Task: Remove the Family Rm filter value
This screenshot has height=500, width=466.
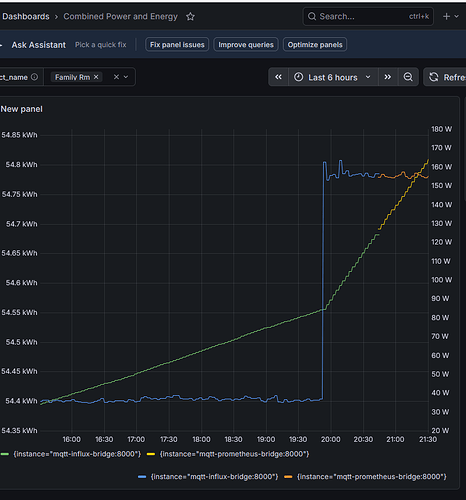Action: tap(96, 77)
